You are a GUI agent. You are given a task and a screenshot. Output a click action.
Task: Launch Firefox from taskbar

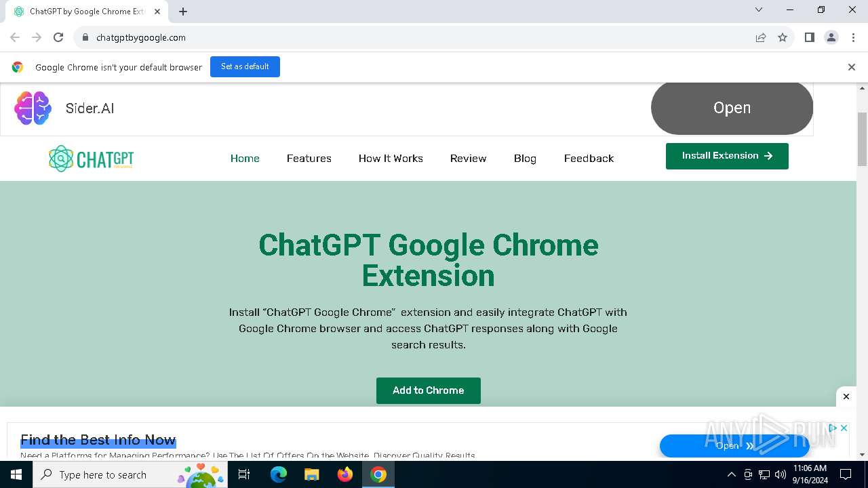[x=345, y=474]
